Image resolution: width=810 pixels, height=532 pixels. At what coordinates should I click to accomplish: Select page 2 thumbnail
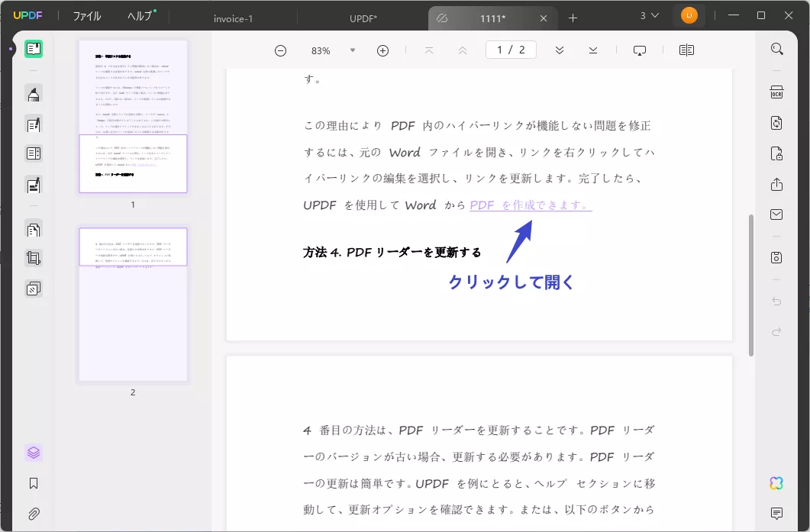tap(134, 305)
